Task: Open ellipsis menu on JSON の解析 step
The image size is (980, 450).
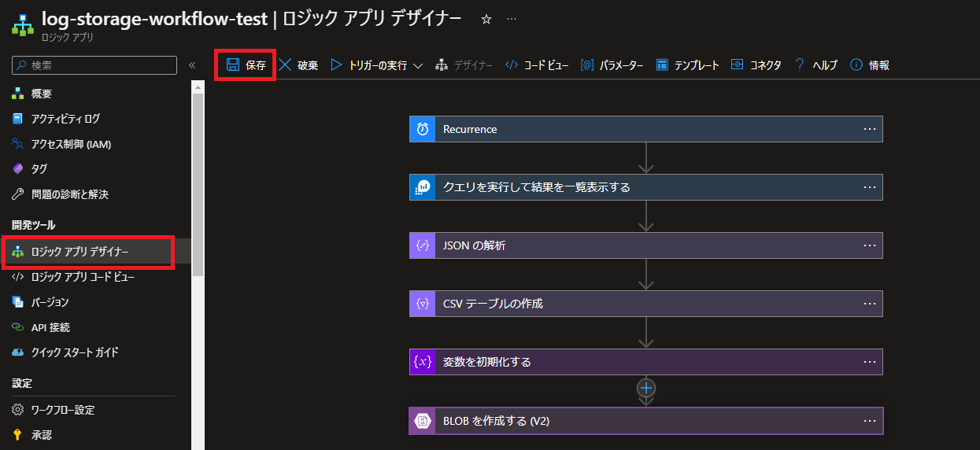Action: 869,245
